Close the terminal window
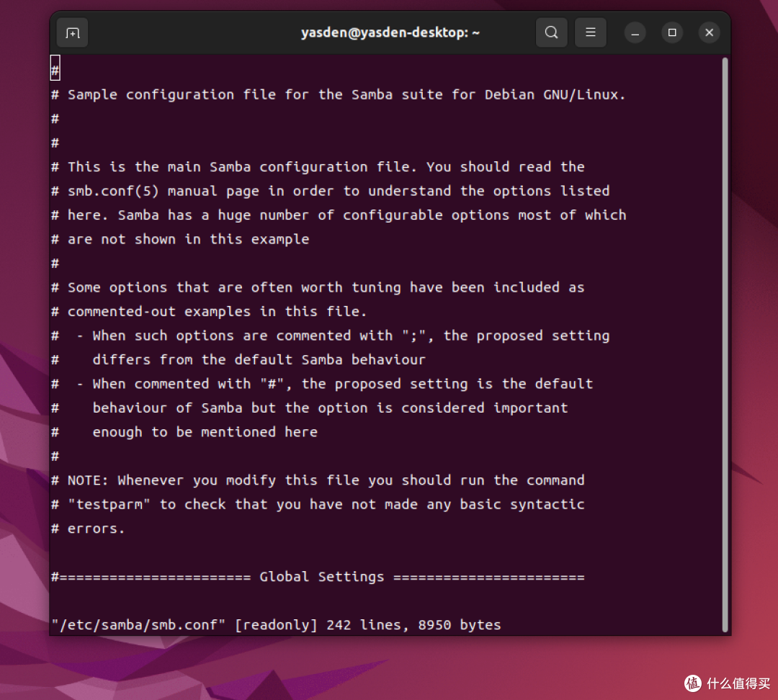Image resolution: width=778 pixels, height=700 pixels. (x=710, y=33)
